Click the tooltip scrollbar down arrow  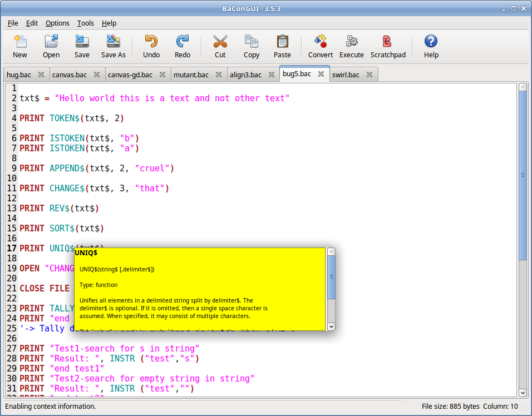332,326
